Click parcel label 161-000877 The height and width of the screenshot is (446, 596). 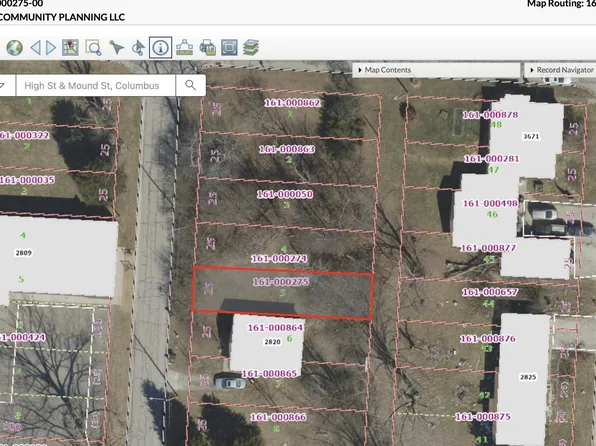tap(488, 248)
